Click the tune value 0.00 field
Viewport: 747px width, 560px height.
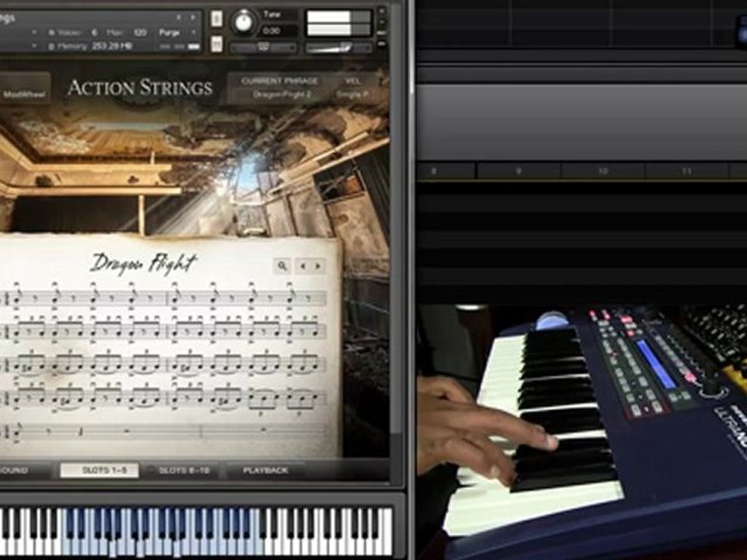[272, 31]
